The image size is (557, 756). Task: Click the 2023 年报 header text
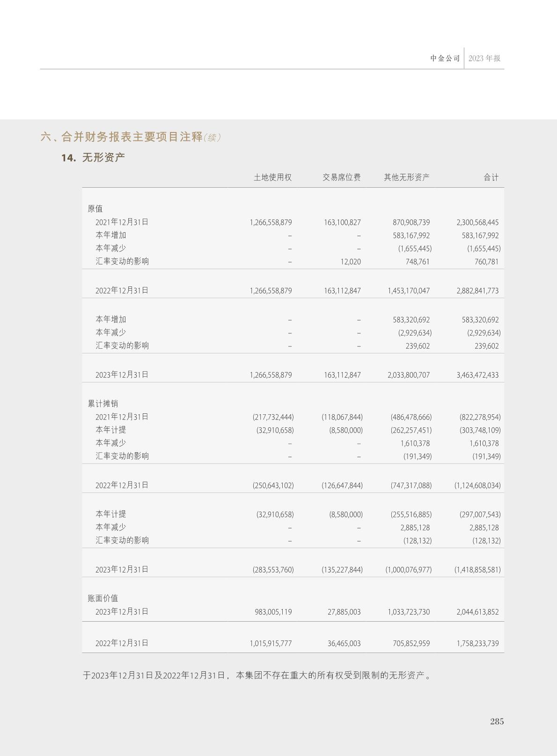pos(484,59)
